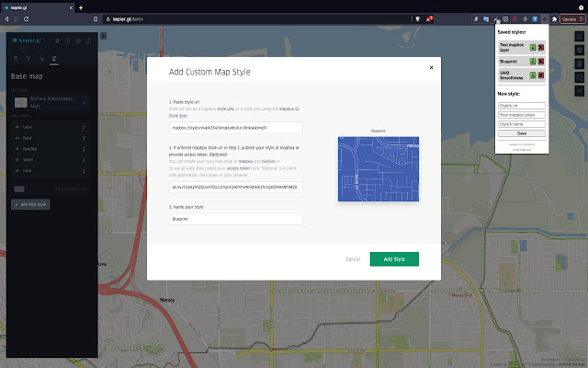Click the Brave Shields lion icon
This screenshot has width=588, height=368.
(x=417, y=19)
